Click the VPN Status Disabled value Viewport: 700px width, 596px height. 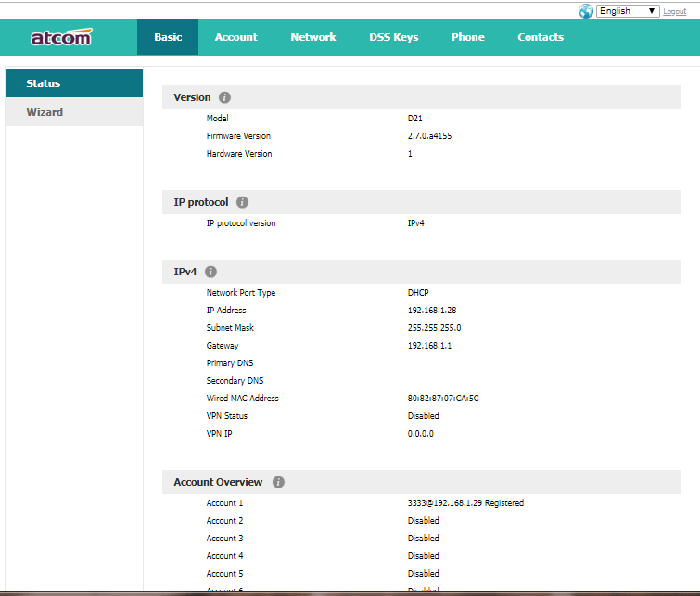[423, 415]
